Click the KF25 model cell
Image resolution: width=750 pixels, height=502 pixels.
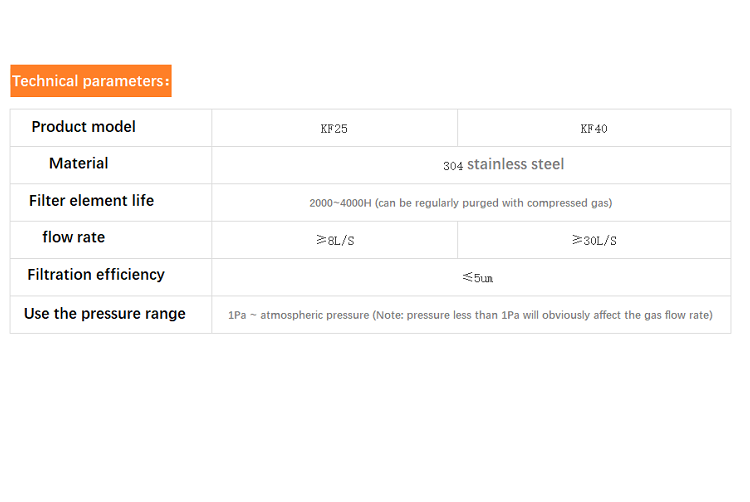(334, 129)
